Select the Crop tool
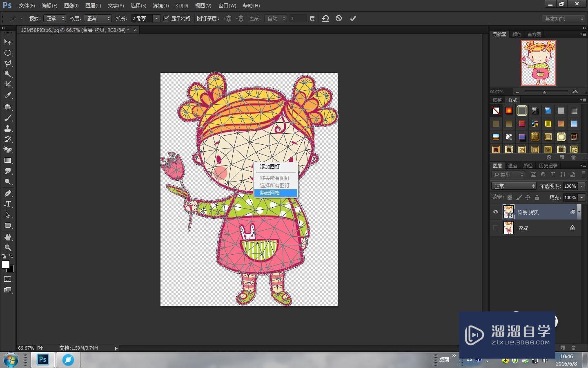This screenshot has width=588, height=368. click(7, 85)
